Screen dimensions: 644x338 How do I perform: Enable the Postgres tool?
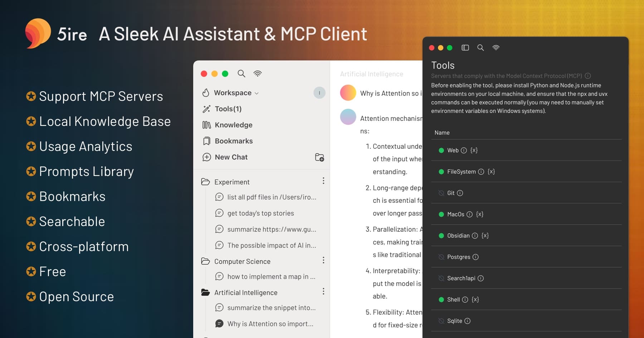[441, 257]
